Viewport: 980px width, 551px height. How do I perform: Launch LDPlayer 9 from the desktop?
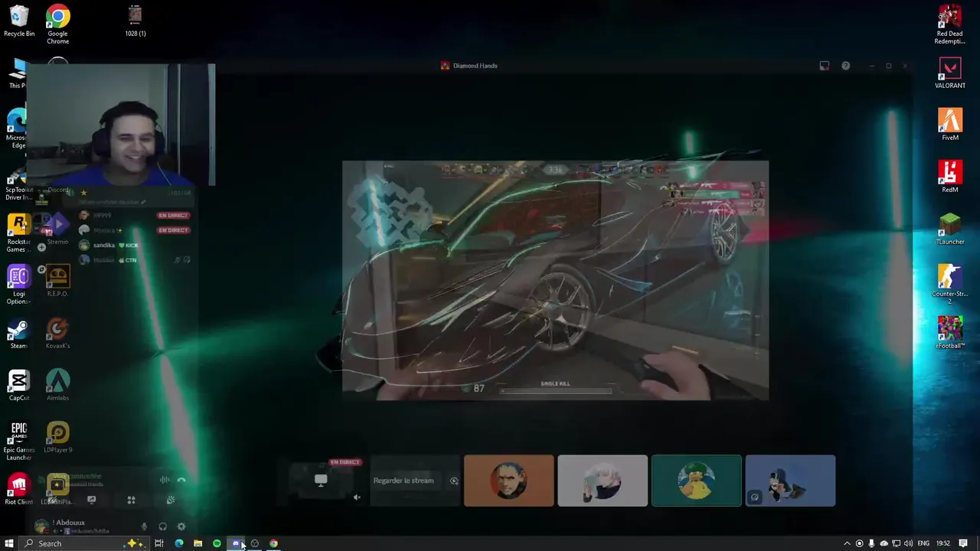click(57, 438)
